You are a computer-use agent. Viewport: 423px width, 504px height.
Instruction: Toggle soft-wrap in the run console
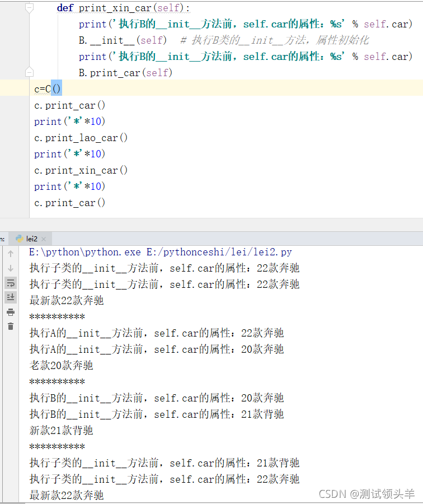[10, 283]
